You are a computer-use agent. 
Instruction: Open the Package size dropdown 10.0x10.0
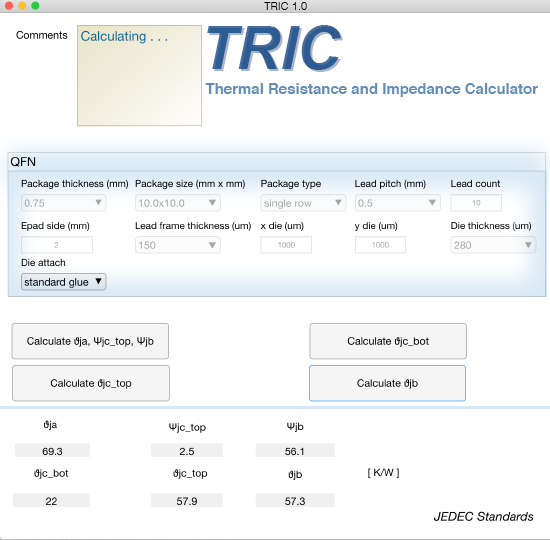click(x=177, y=203)
